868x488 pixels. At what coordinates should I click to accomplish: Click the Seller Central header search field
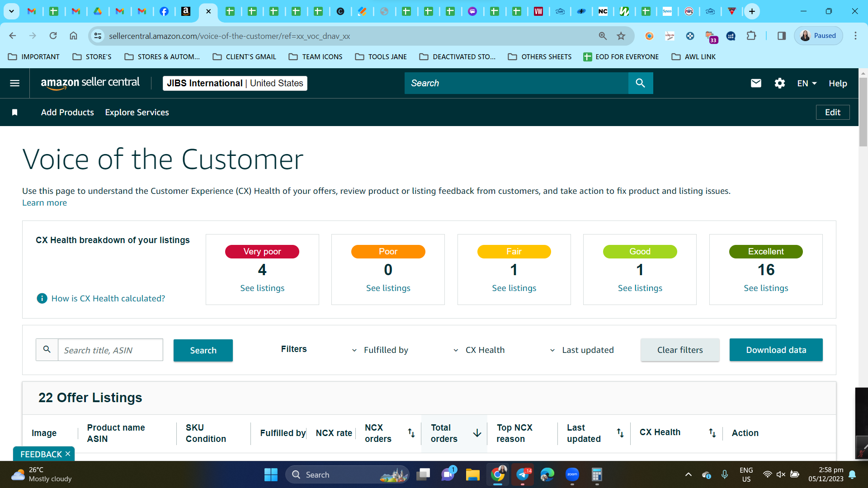point(516,83)
